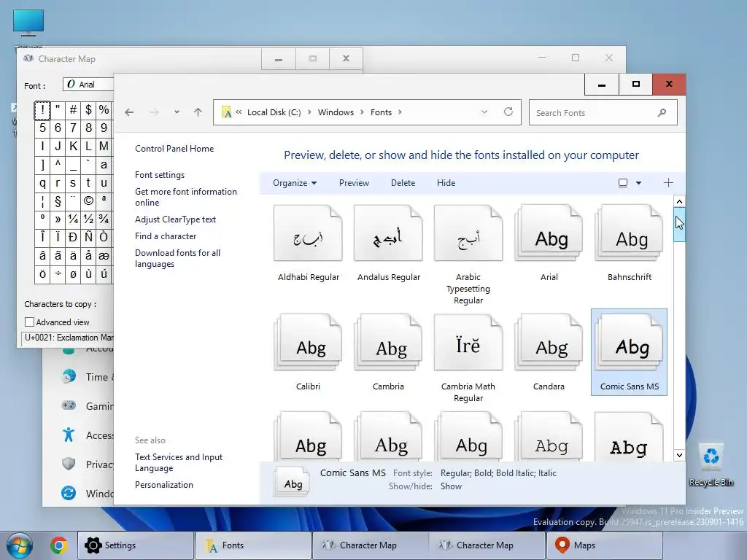747x560 pixels.
Task: Select the Arial font family icon
Action: 549,233
